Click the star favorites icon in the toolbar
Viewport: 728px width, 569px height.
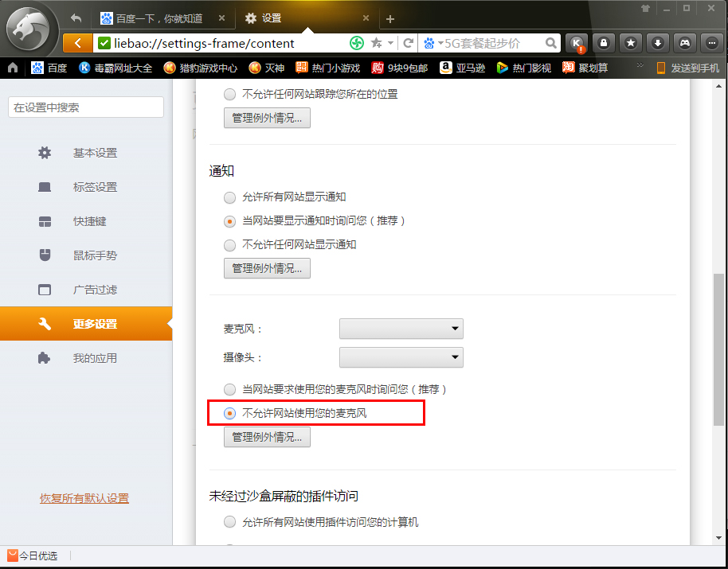(x=630, y=43)
